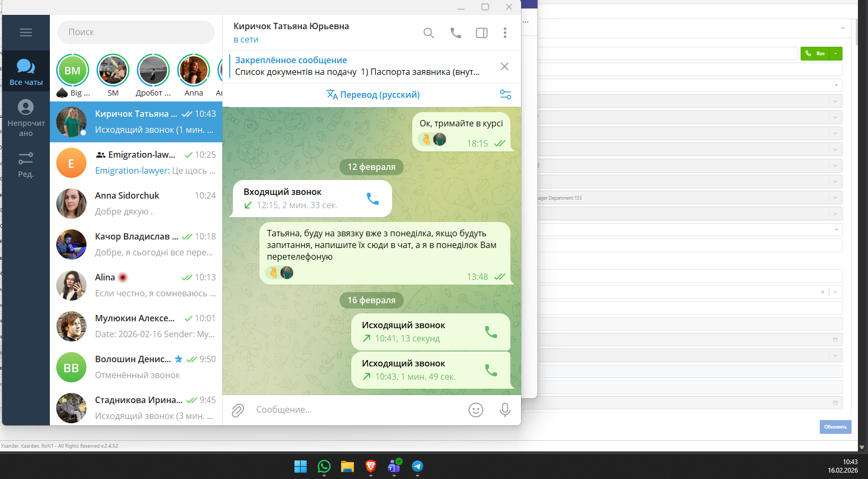
Task: Click reaction on the 13:48 message
Action: [280, 272]
